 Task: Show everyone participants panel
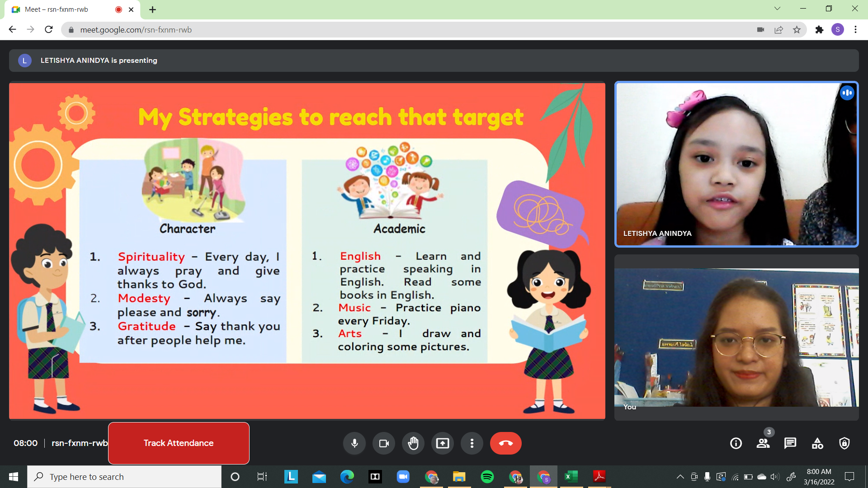point(763,443)
